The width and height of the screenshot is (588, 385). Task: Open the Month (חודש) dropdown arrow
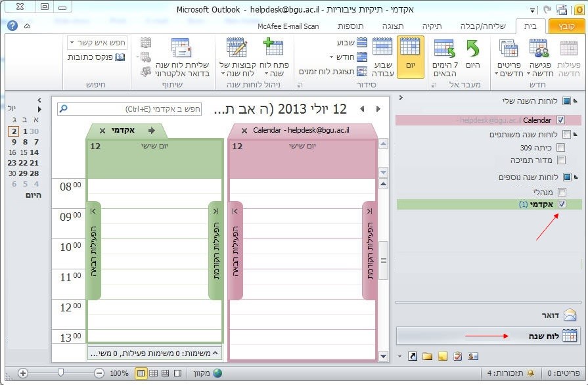[x=332, y=57]
